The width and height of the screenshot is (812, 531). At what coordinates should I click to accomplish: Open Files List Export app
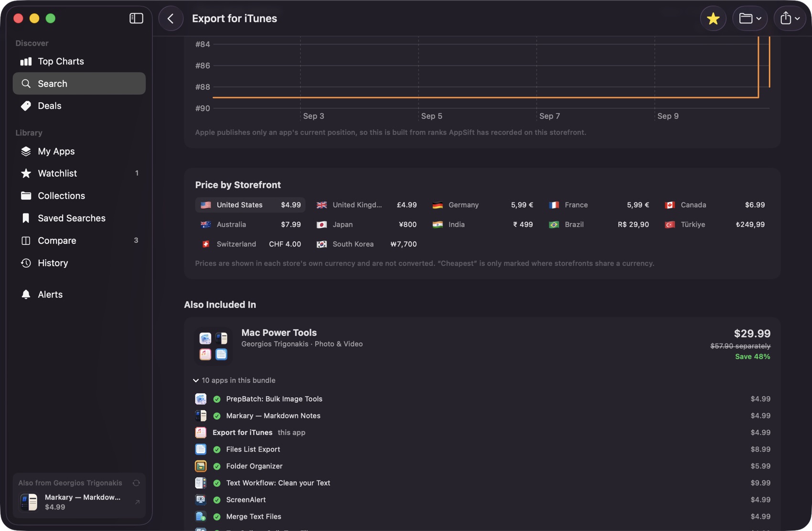coord(482,449)
